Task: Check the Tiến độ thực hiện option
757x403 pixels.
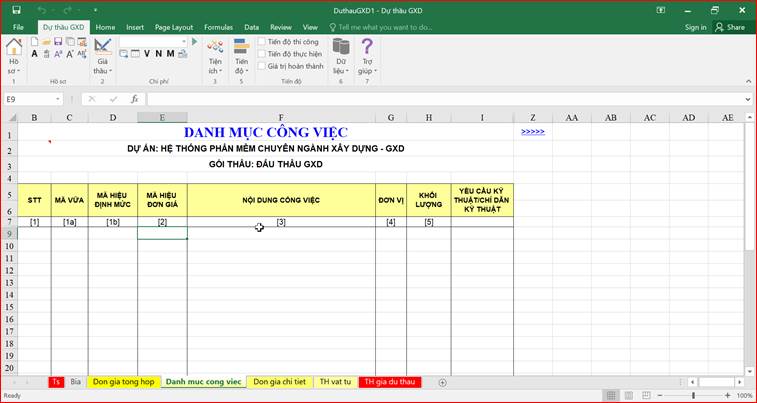Action: (x=262, y=54)
